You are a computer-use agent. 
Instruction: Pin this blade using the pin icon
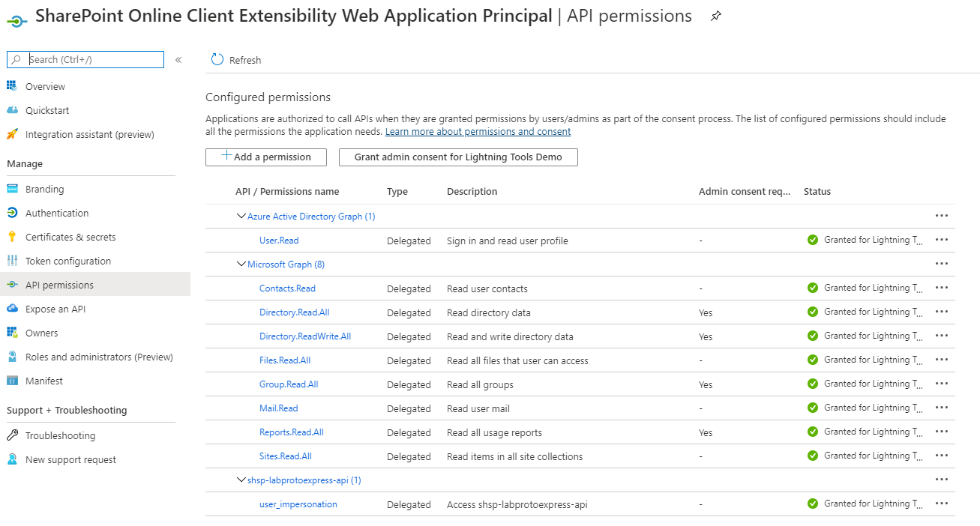pos(715,15)
